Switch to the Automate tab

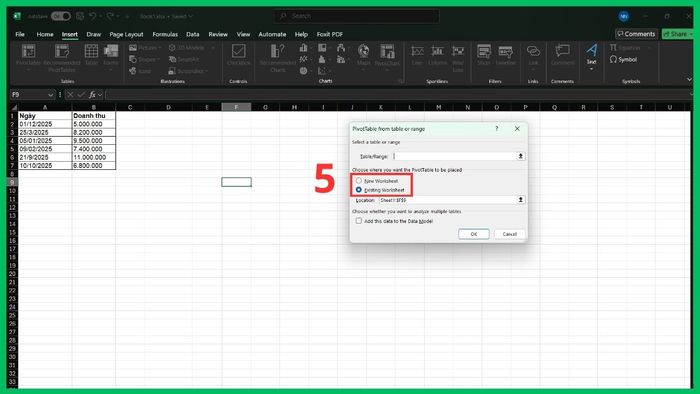(x=272, y=34)
